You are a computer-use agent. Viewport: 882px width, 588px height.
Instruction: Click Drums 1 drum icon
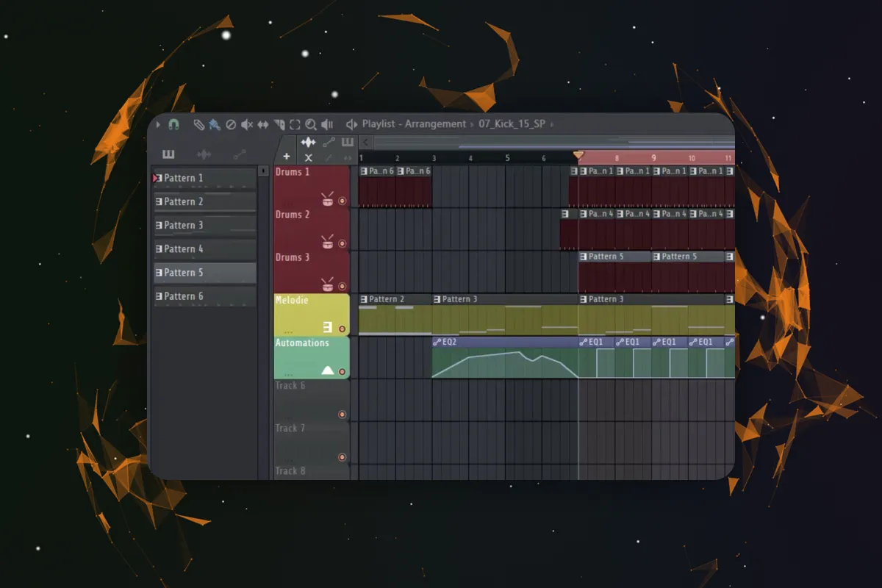click(328, 199)
